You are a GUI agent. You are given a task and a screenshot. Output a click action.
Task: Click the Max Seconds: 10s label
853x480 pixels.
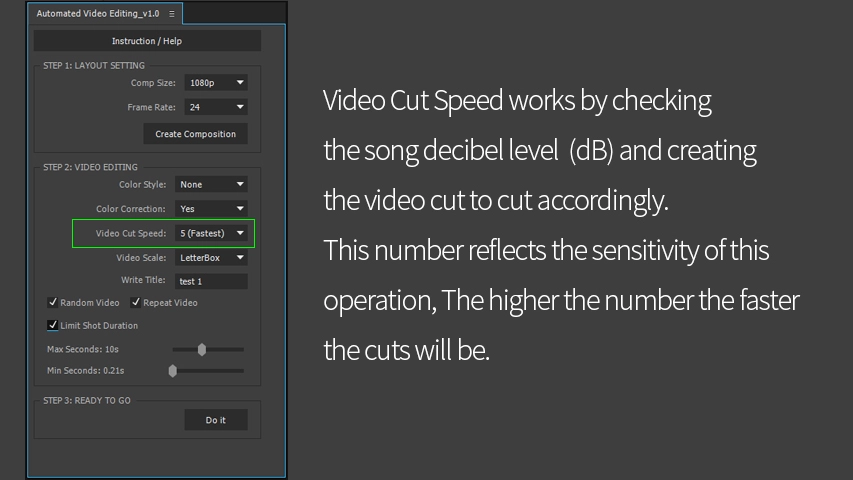[x=83, y=349]
